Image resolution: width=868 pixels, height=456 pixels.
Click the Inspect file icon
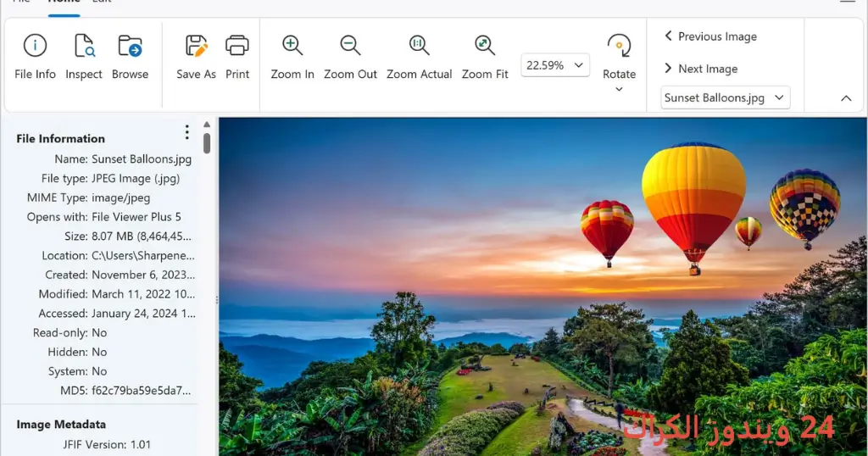click(x=84, y=46)
